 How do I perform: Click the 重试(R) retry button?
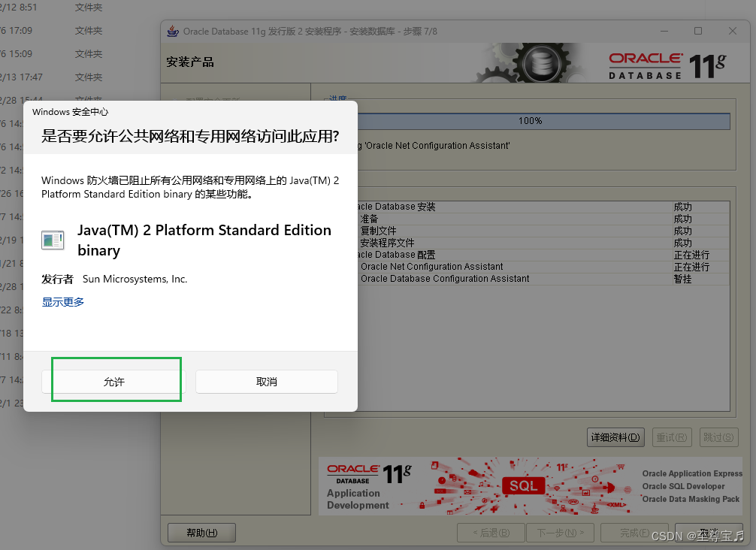[672, 437]
